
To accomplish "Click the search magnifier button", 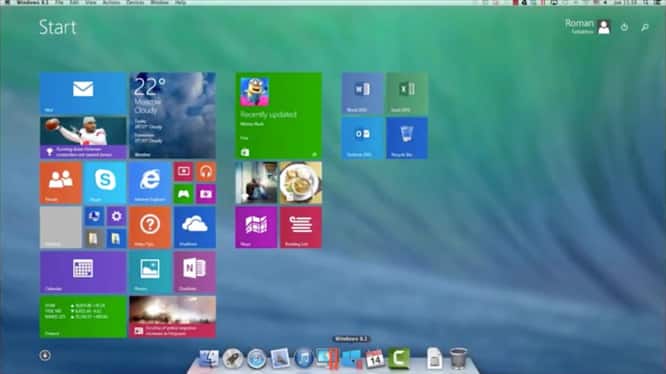I will click(x=645, y=27).
